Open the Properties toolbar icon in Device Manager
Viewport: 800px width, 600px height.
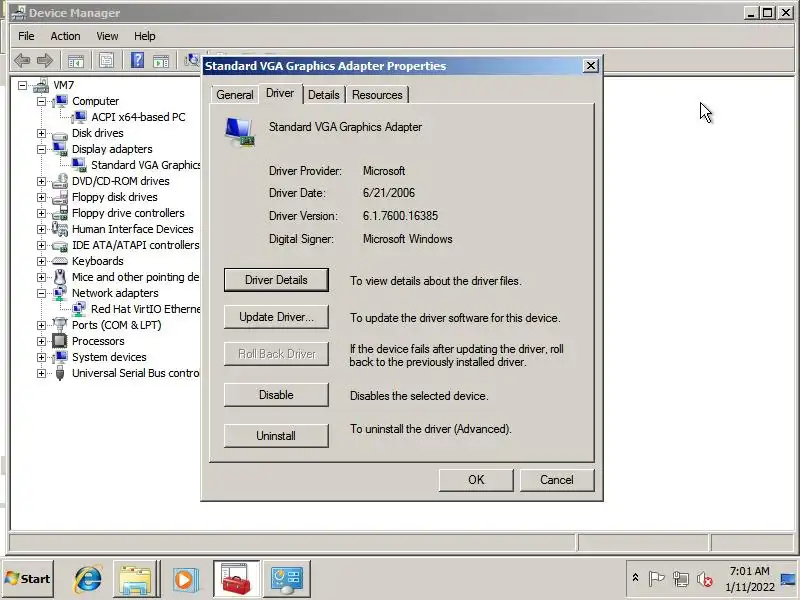(106, 61)
